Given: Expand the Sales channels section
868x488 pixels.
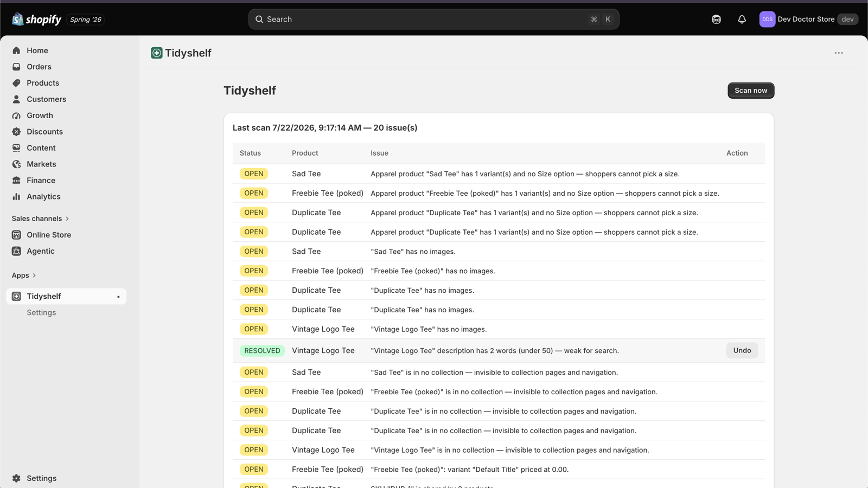Looking at the screenshot, I should pyautogui.click(x=41, y=219).
